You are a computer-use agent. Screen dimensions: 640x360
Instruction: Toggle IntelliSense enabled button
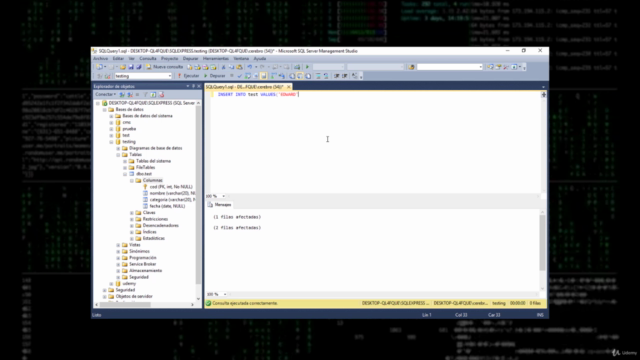coord(263,76)
